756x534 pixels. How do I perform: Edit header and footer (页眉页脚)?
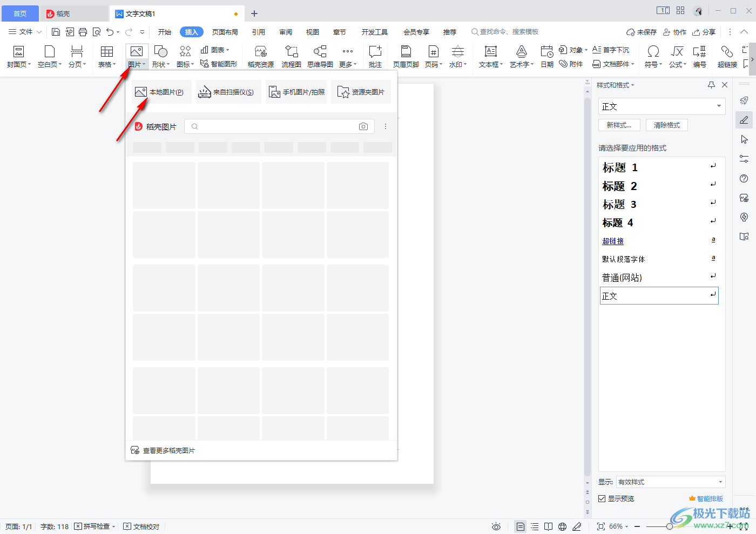(x=406, y=57)
